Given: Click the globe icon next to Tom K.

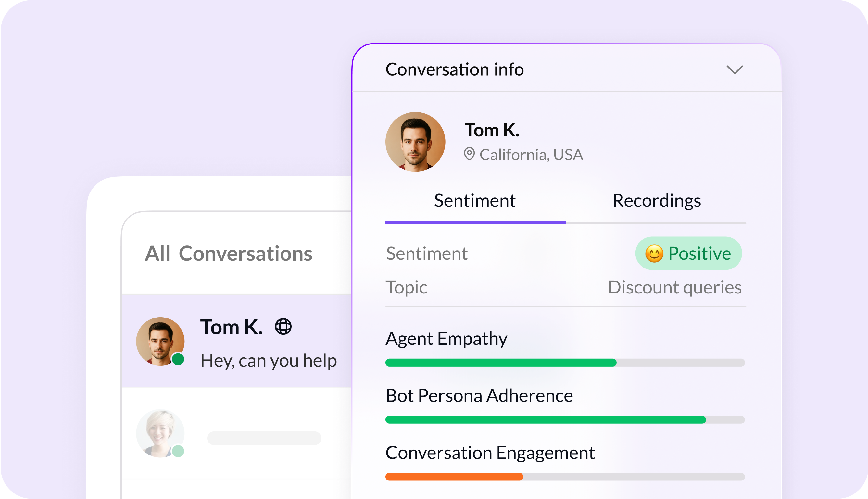Looking at the screenshot, I should click(283, 327).
